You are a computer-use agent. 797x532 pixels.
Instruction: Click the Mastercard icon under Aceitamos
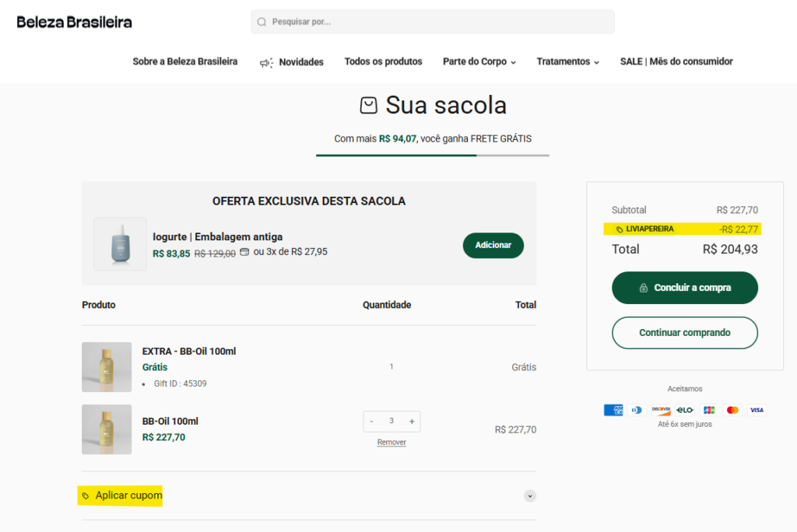[x=732, y=410]
